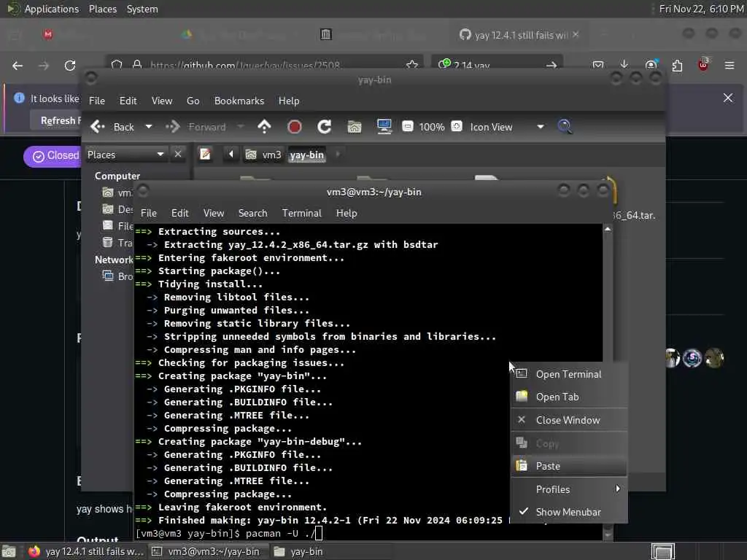Image resolution: width=747 pixels, height=560 pixels.
Task: Click the Back arrow in file manager
Action: pos(98,127)
